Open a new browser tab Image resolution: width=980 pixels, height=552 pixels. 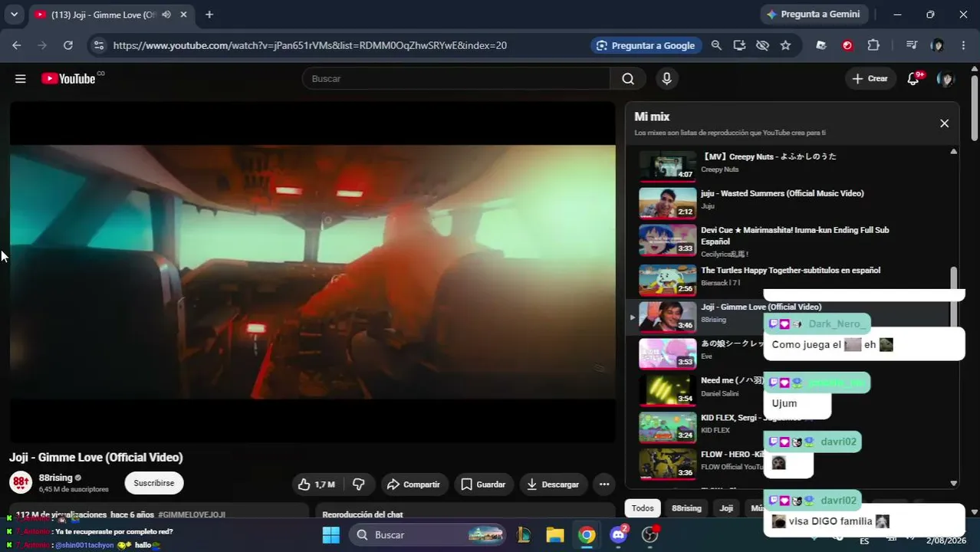209,15
